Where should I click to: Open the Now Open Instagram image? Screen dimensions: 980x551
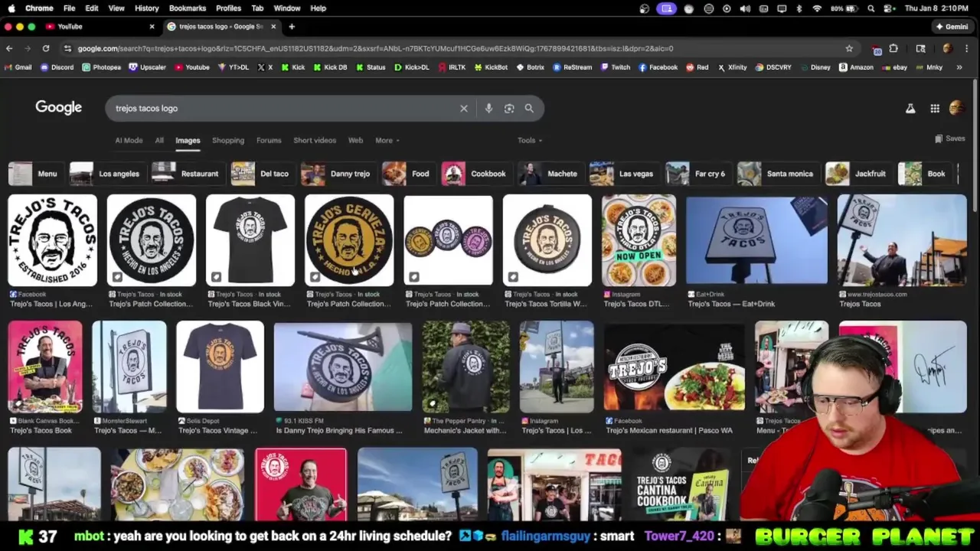pos(639,240)
